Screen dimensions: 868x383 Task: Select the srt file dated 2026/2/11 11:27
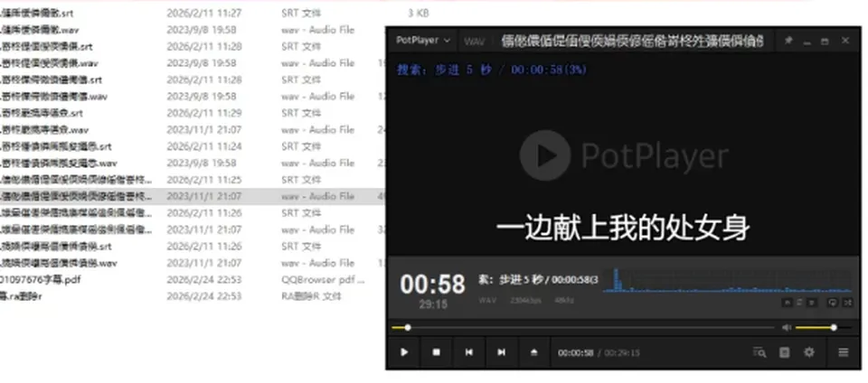pos(36,14)
